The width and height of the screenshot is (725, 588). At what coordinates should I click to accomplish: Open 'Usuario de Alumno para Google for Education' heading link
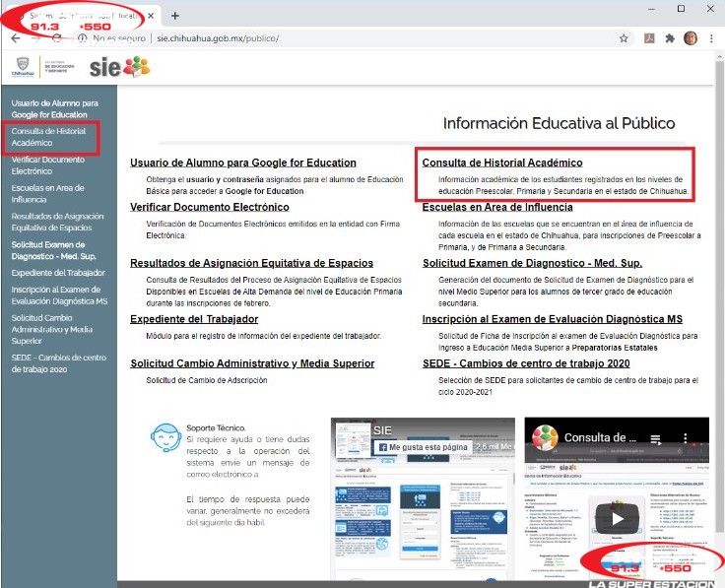[243, 163]
